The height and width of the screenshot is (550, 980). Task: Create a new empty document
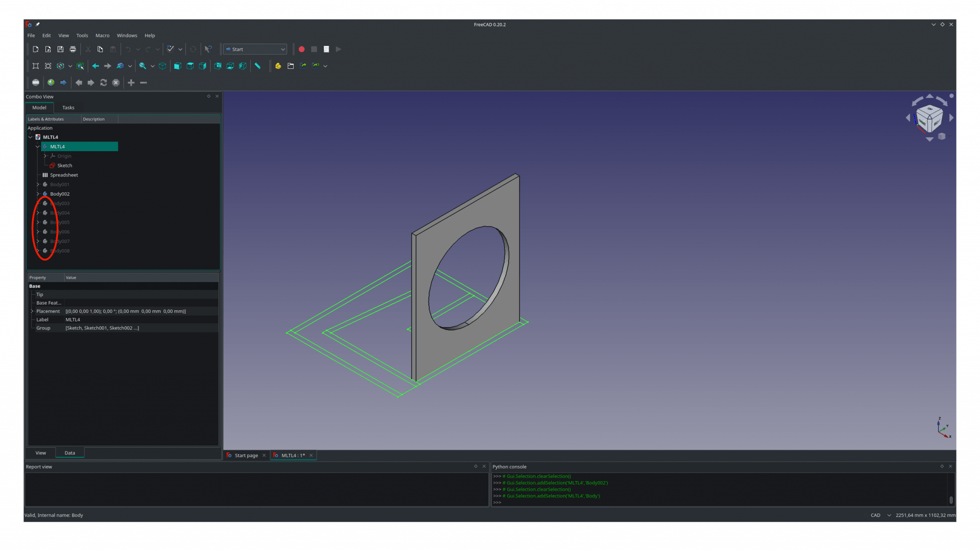35,49
